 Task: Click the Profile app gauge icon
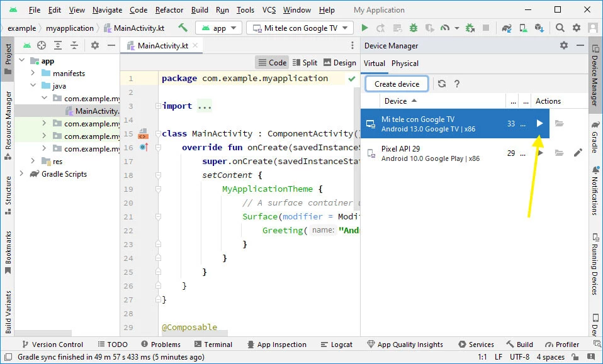pyautogui.click(x=445, y=28)
